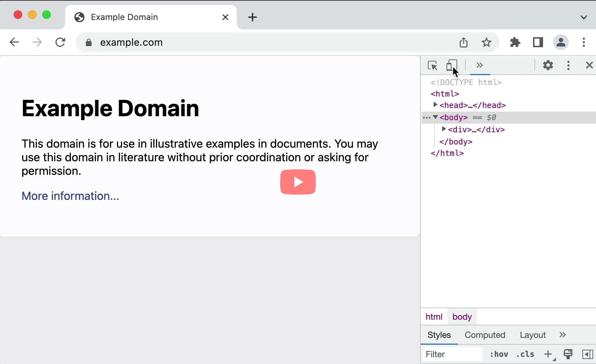Open the Extensions puzzle icon

(x=515, y=42)
